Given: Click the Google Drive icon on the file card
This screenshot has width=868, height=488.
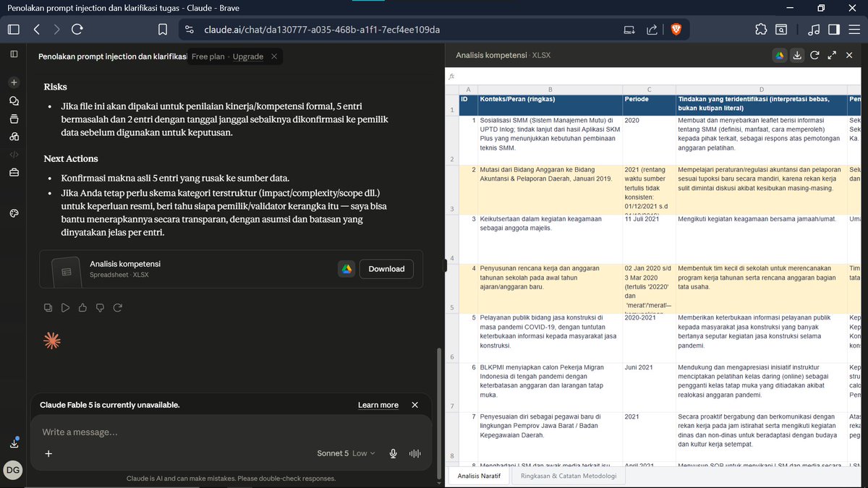Looking at the screenshot, I should click(x=346, y=269).
